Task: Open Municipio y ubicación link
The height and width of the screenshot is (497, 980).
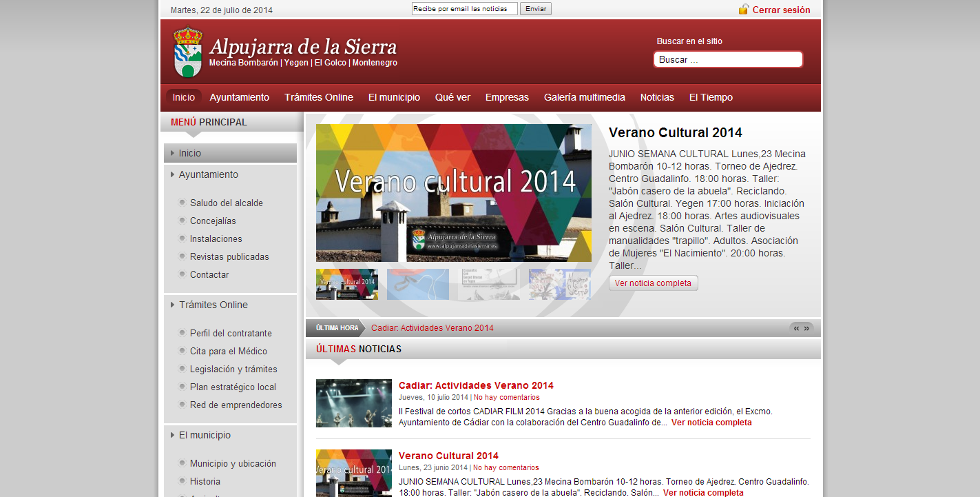Action: pos(233,463)
